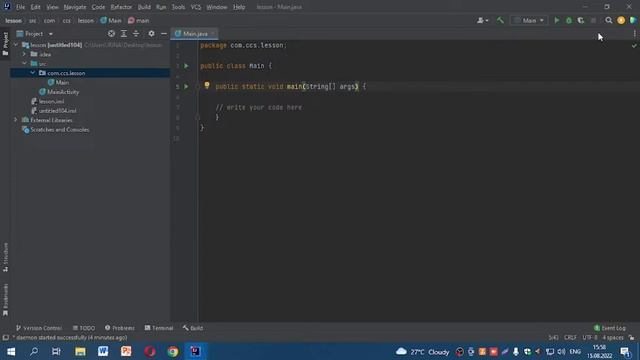
Task: Open Google Chrome from taskbar
Action: pos(173,351)
